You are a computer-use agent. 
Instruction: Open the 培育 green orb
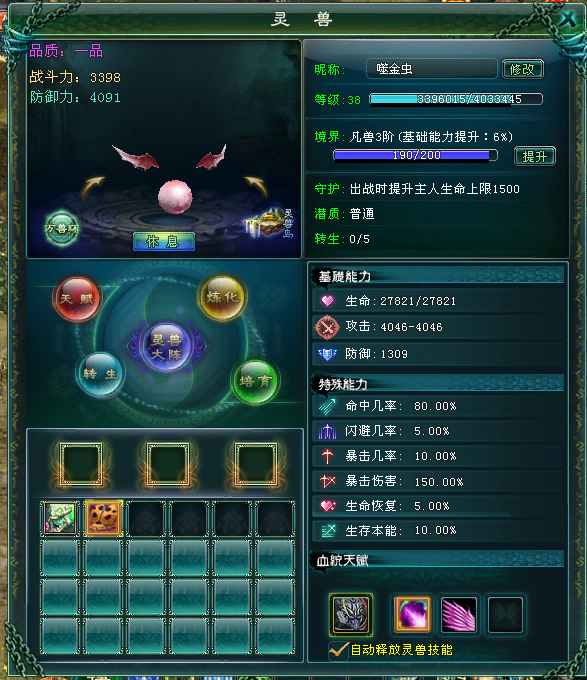(255, 382)
